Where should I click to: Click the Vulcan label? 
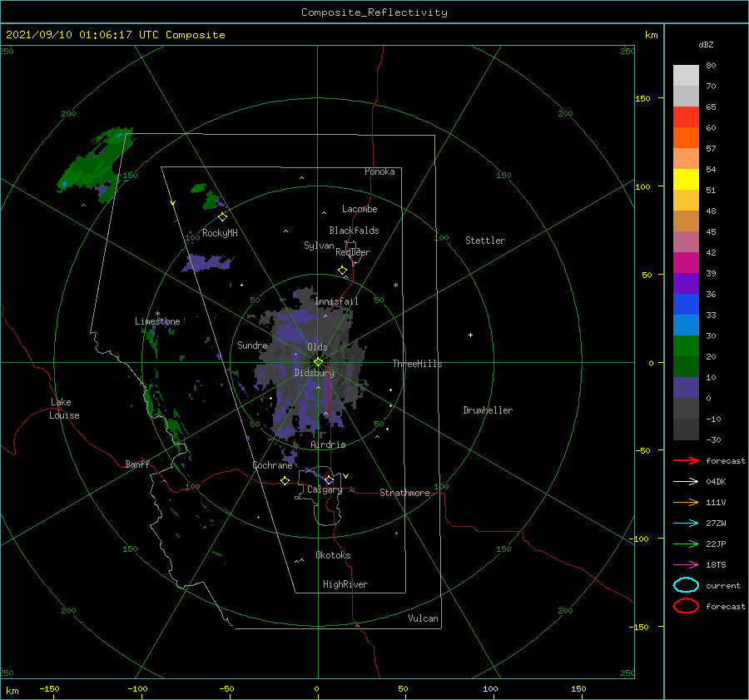point(423,618)
